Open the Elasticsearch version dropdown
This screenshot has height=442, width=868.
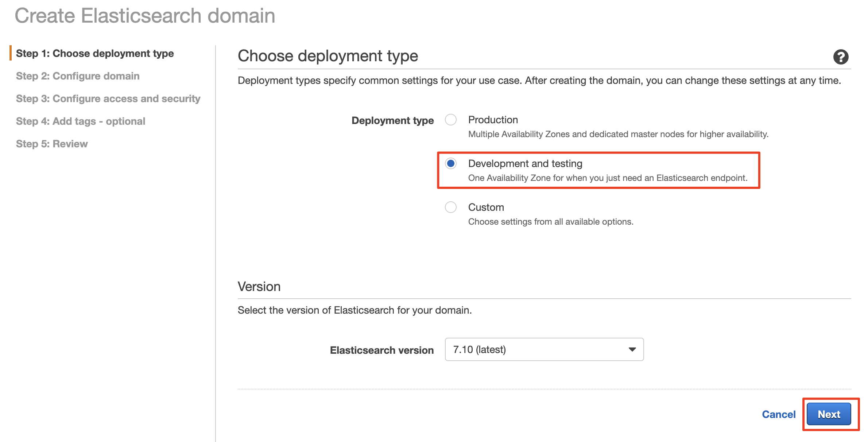[x=544, y=349]
